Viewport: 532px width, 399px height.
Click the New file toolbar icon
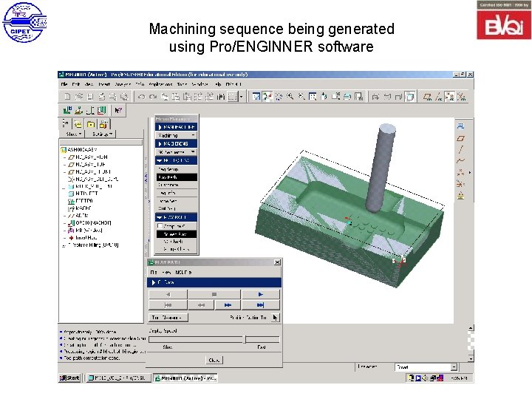[67, 97]
